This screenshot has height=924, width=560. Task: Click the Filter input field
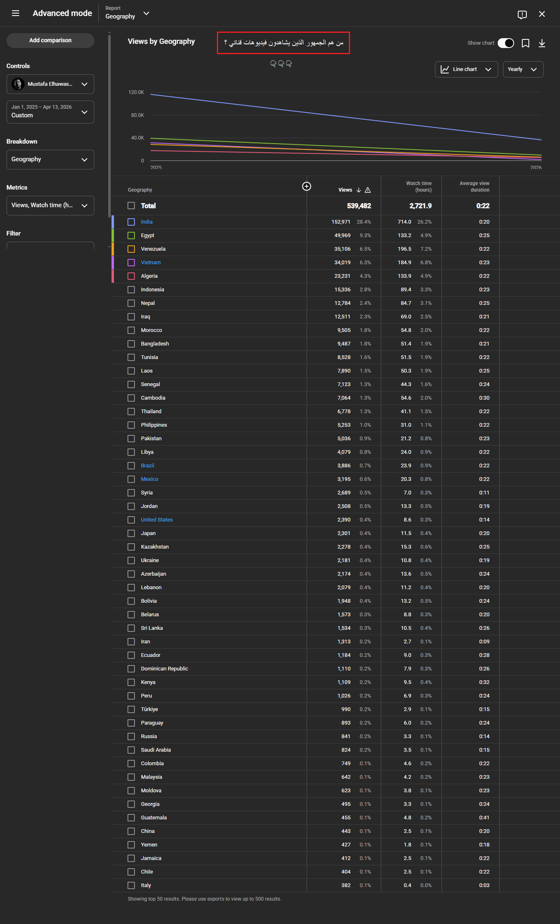coord(50,246)
